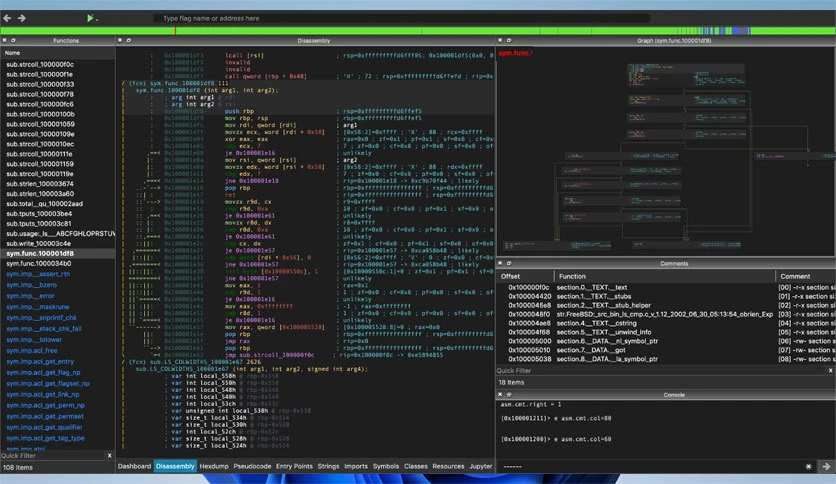Sort comments by the Offset column header
The height and width of the screenshot is (484, 836).
point(525,276)
